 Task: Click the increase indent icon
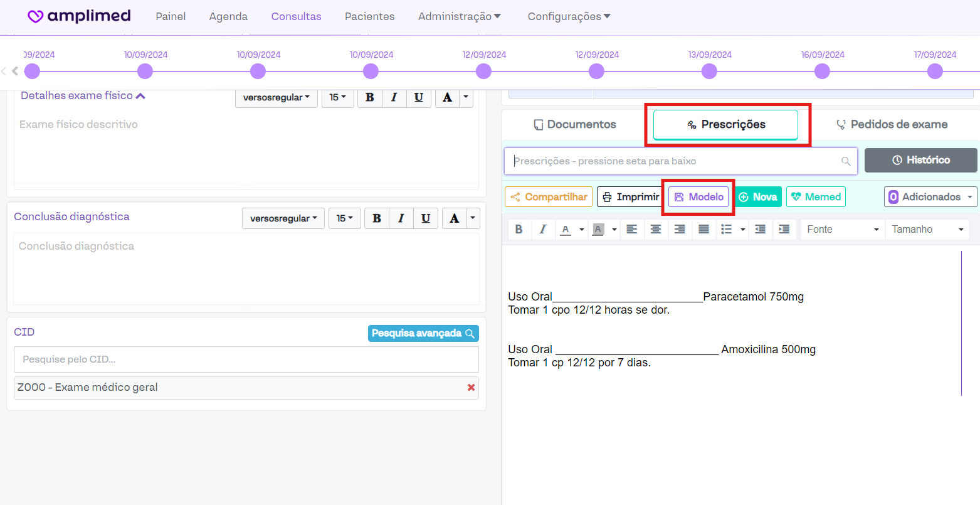click(784, 230)
